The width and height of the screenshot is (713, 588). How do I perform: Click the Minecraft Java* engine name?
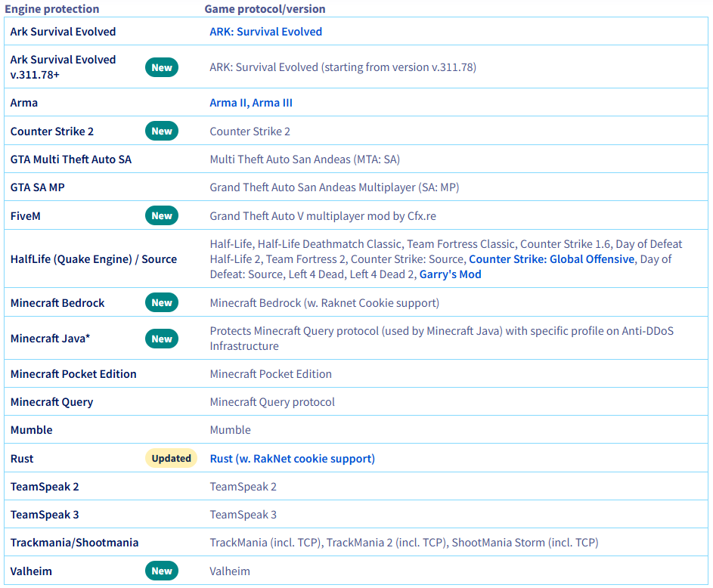pyautogui.click(x=50, y=339)
